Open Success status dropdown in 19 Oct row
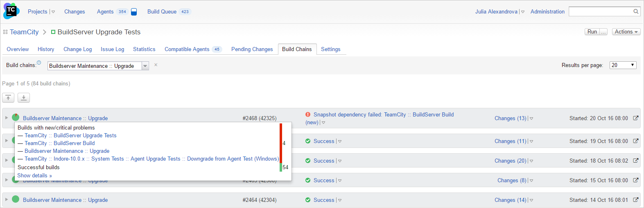This screenshot has height=208, width=644. coord(340,141)
